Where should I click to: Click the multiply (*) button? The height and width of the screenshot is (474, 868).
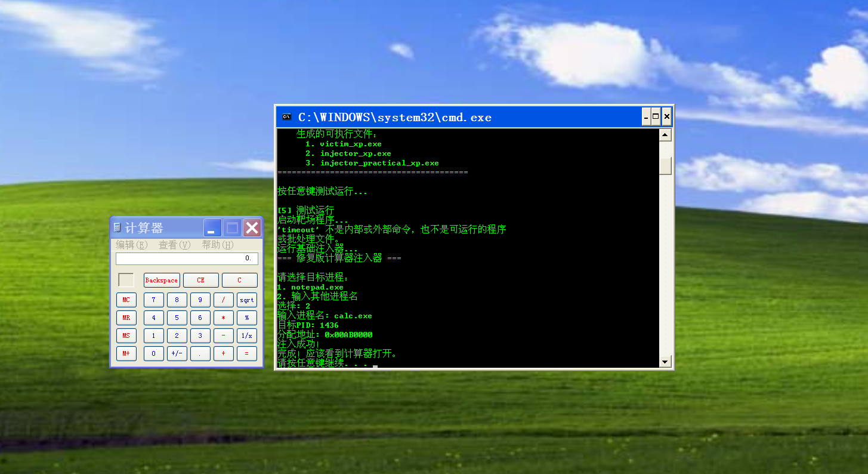click(224, 318)
